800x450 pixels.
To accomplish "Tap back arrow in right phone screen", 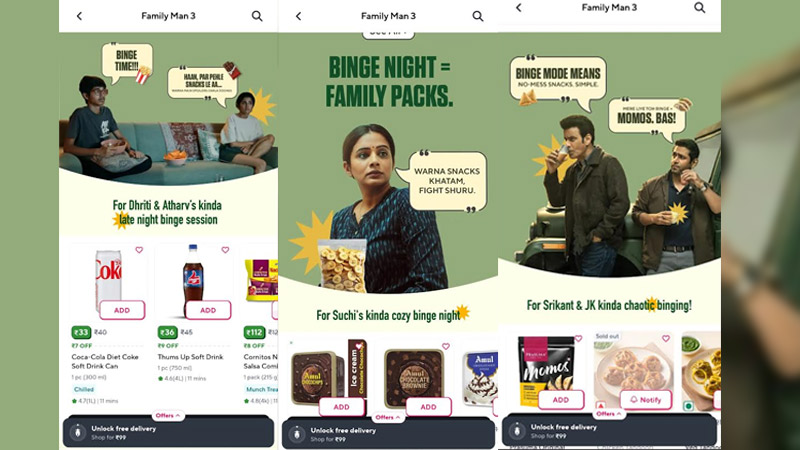I will [x=519, y=7].
